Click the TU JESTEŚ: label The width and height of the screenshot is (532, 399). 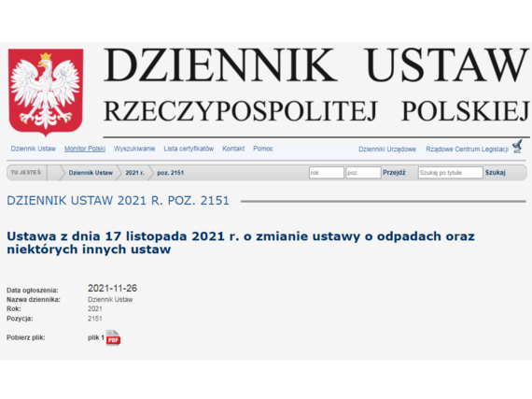(x=26, y=173)
